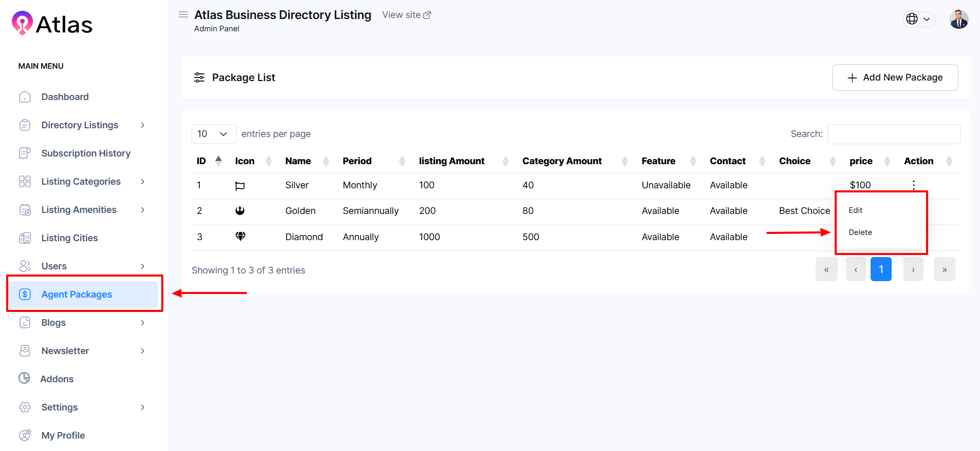Image resolution: width=980 pixels, height=451 pixels.
Task: Open the globe language selector
Action: click(918, 19)
